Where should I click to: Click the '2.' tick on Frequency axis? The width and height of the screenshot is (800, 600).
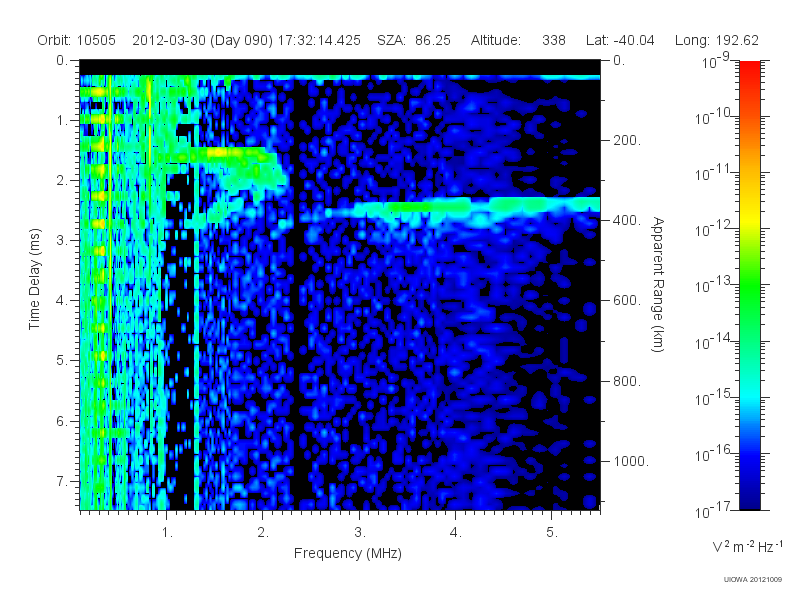coord(263,533)
